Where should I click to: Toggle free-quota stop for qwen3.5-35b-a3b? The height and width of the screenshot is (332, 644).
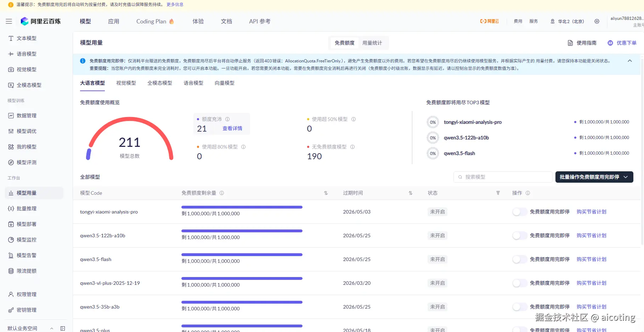(520, 307)
